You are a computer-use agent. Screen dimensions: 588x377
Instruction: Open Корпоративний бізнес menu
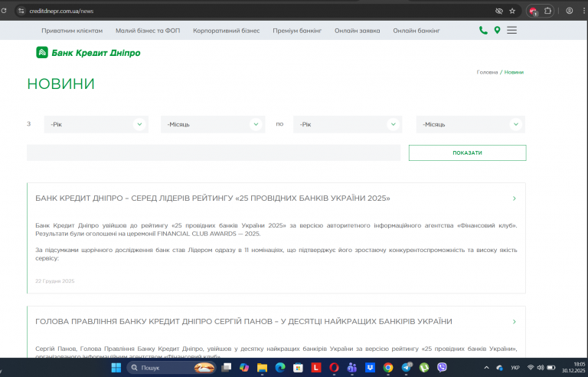226,31
